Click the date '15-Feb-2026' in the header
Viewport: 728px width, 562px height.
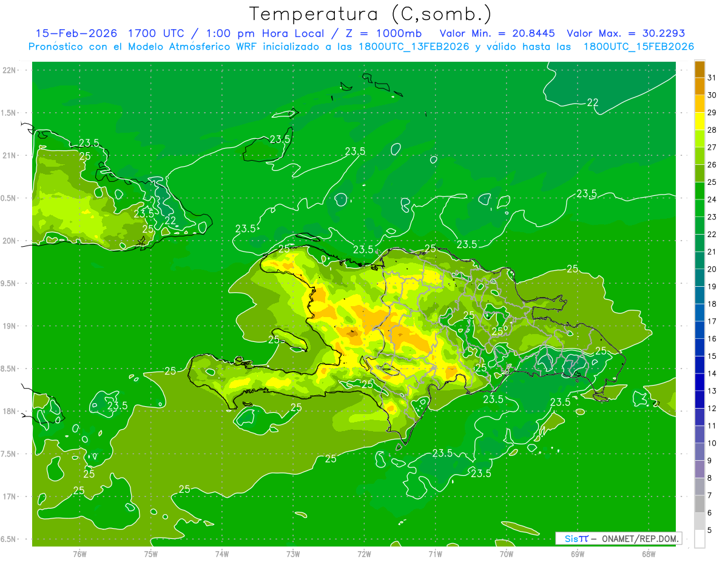coord(78,33)
